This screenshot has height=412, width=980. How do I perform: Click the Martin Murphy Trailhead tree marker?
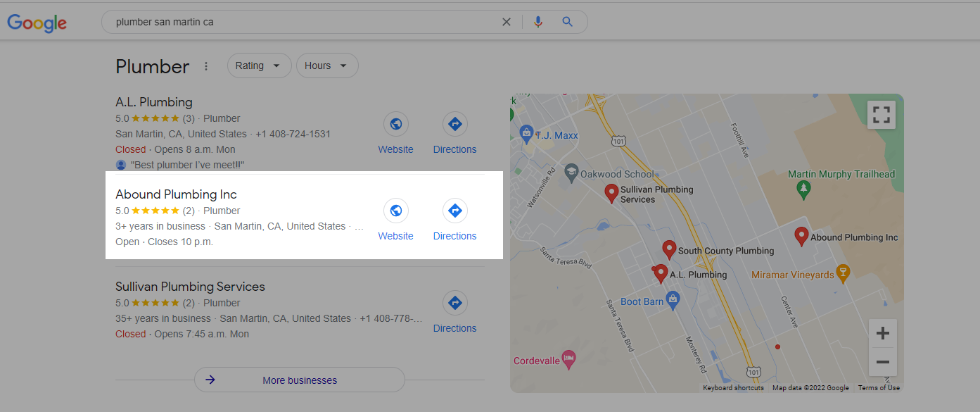[x=804, y=189]
